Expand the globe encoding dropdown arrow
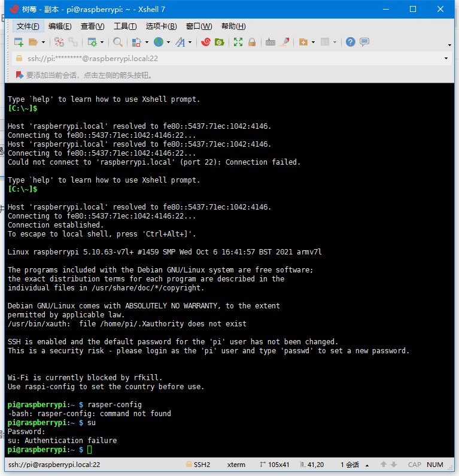The height and width of the screenshot is (476, 459). pyautogui.click(x=168, y=42)
